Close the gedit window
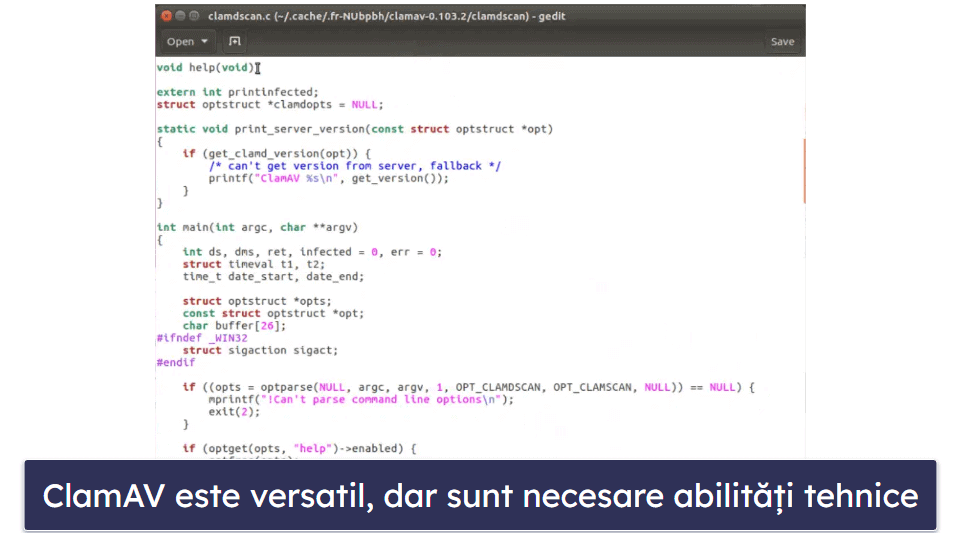The width and height of the screenshot is (962, 533). pyautogui.click(x=166, y=16)
